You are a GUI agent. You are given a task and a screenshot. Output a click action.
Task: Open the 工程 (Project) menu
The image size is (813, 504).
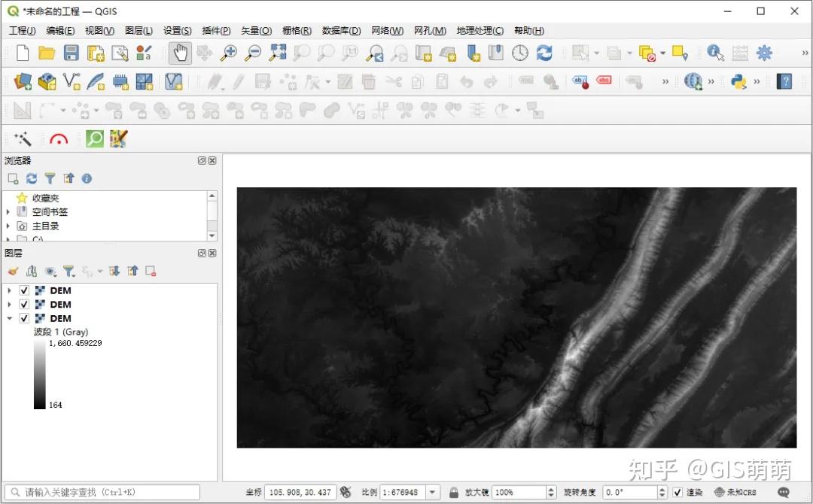(x=23, y=31)
